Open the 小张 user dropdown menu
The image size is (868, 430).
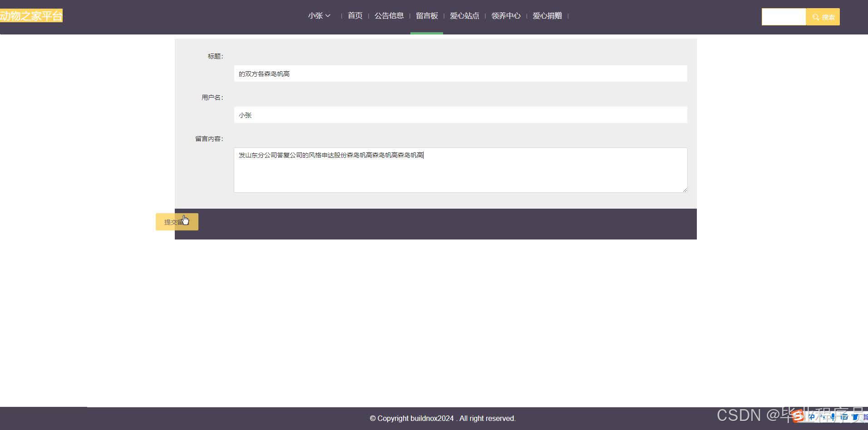(x=319, y=16)
